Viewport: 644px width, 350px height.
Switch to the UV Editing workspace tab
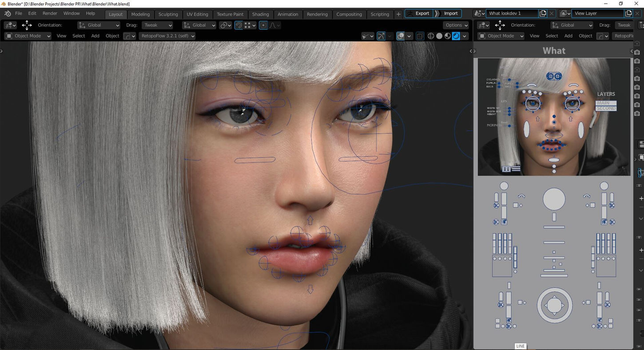[x=197, y=14]
